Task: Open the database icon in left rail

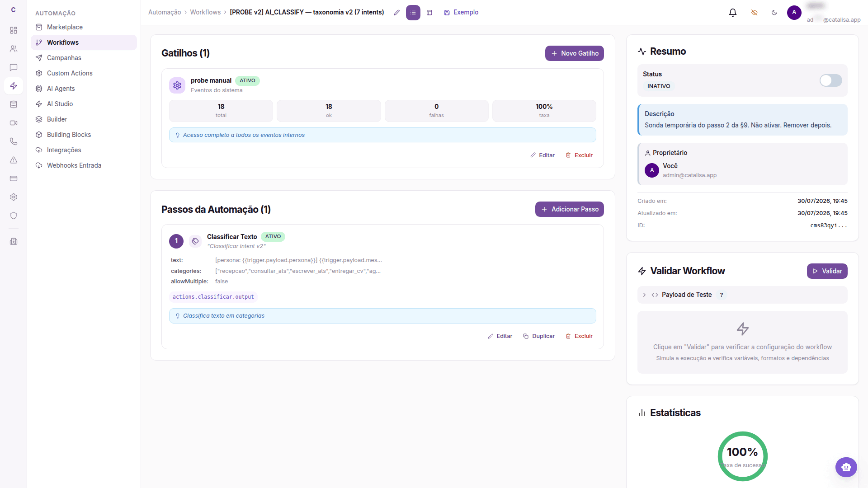Action: coord(14,104)
